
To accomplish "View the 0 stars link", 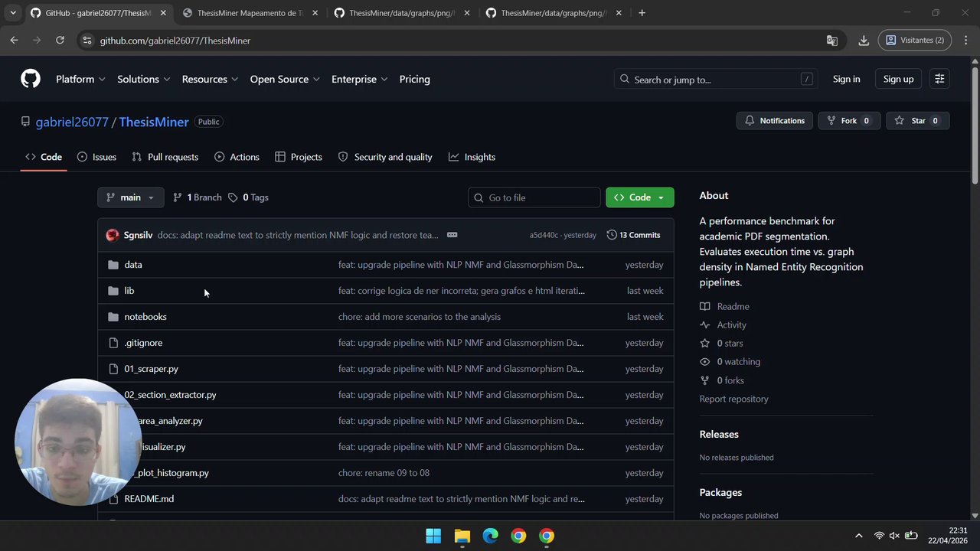I will tap(721, 344).
